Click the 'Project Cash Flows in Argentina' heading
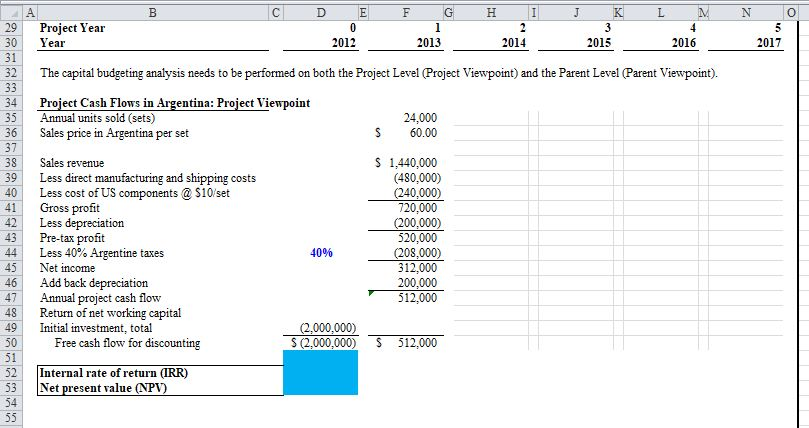 [x=175, y=103]
